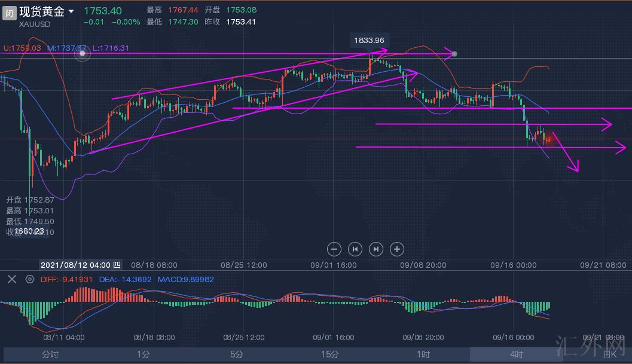Jump to the previous candlestick
Viewport: 632px width, 364px height.
pos(355,249)
